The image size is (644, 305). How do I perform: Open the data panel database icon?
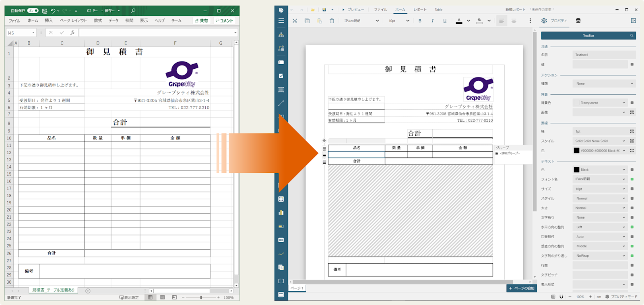pos(578,20)
